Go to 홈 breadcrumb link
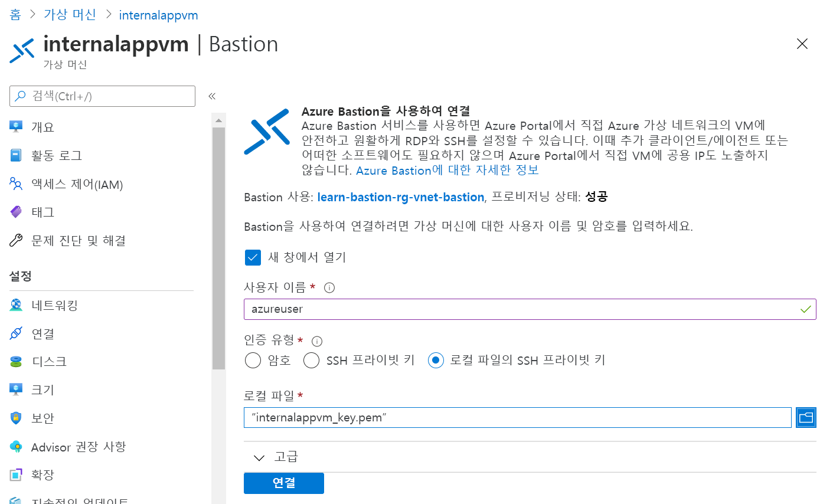Image resolution: width=820 pixels, height=504 pixels. [15, 15]
